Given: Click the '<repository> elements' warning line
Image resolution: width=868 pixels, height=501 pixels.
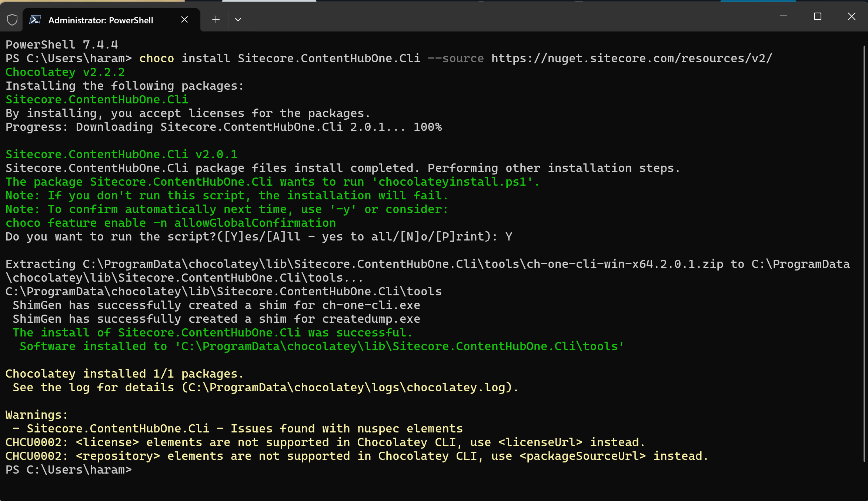Looking at the screenshot, I should [357, 456].
